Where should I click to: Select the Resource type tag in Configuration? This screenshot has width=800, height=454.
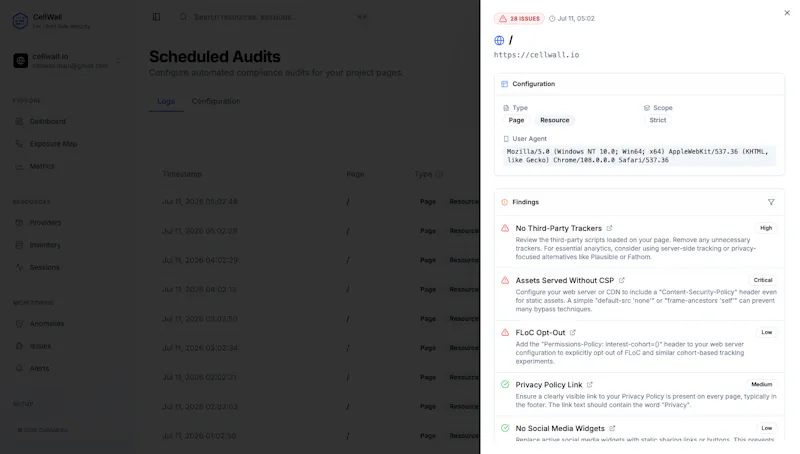point(555,120)
